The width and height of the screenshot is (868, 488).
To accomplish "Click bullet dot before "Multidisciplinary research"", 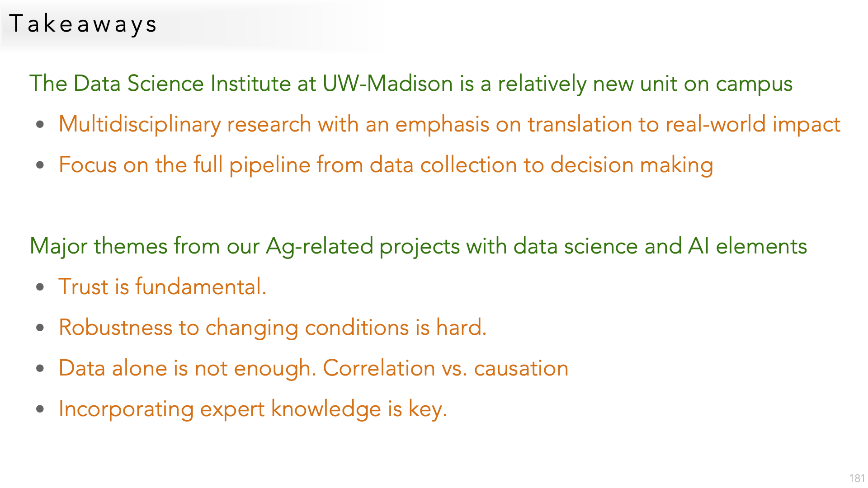I will click(40, 124).
